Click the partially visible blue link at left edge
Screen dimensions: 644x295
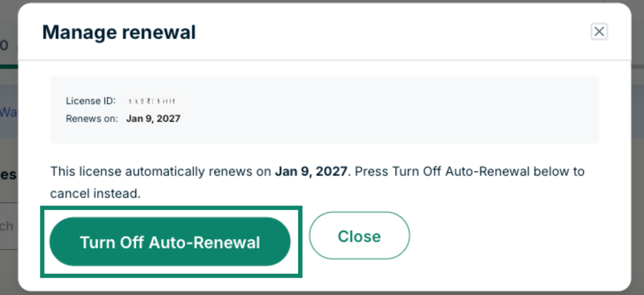click(x=8, y=112)
